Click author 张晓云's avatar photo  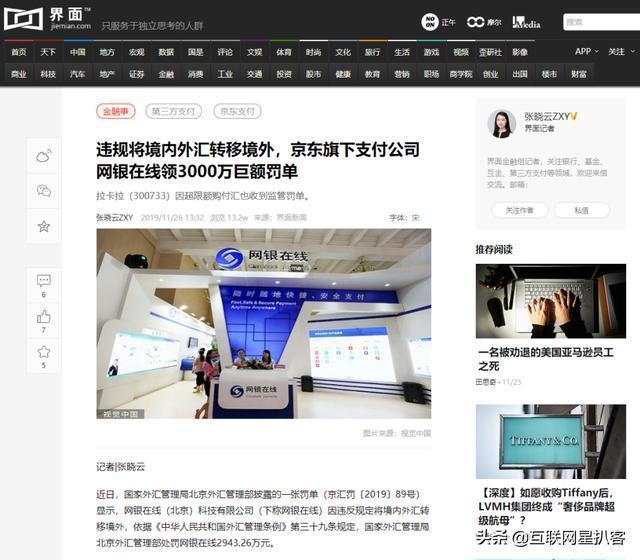coord(502,124)
